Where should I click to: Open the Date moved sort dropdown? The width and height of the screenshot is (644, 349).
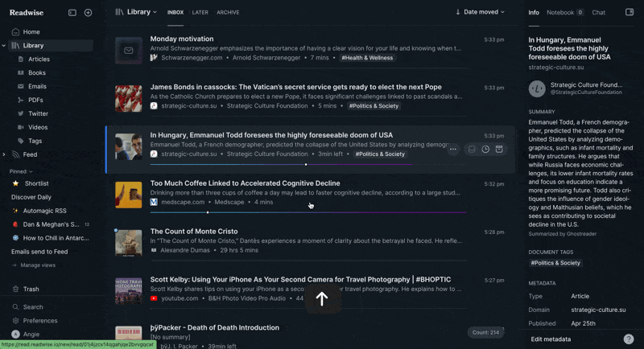480,12
